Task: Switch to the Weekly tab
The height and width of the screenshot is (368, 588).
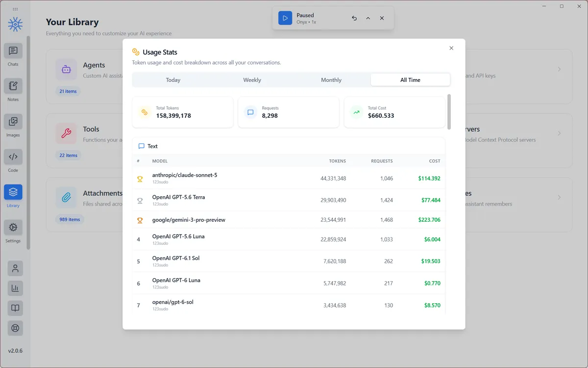Action: [252, 80]
